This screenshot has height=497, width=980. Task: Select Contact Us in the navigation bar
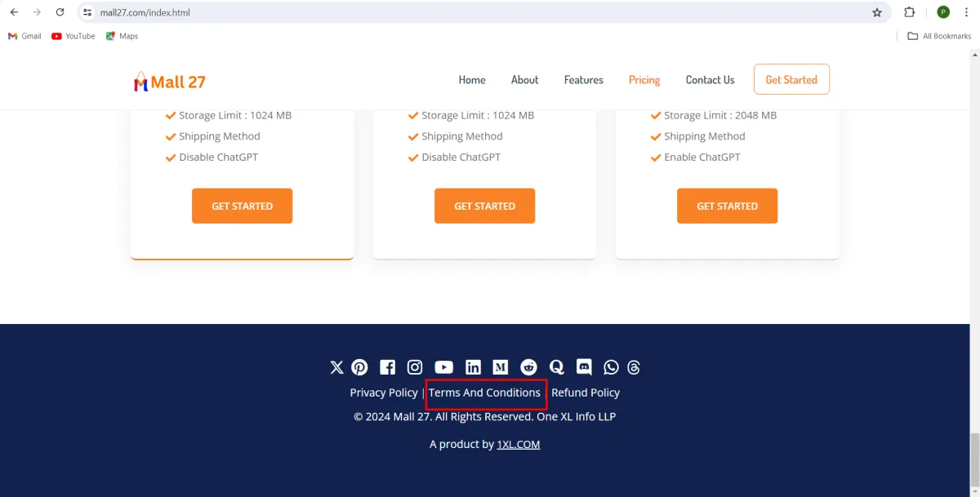pyautogui.click(x=710, y=80)
